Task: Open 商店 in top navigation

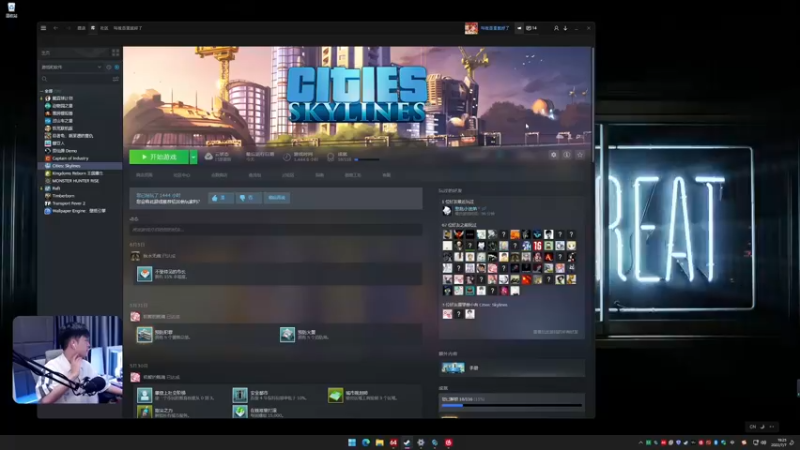Action: pyautogui.click(x=81, y=28)
